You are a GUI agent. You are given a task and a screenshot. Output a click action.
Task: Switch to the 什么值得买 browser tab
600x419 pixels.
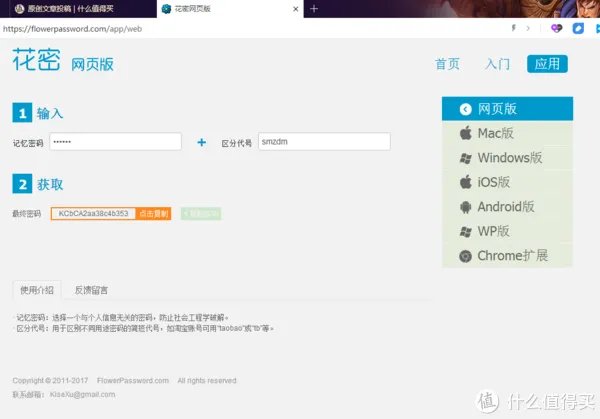pos(78,9)
